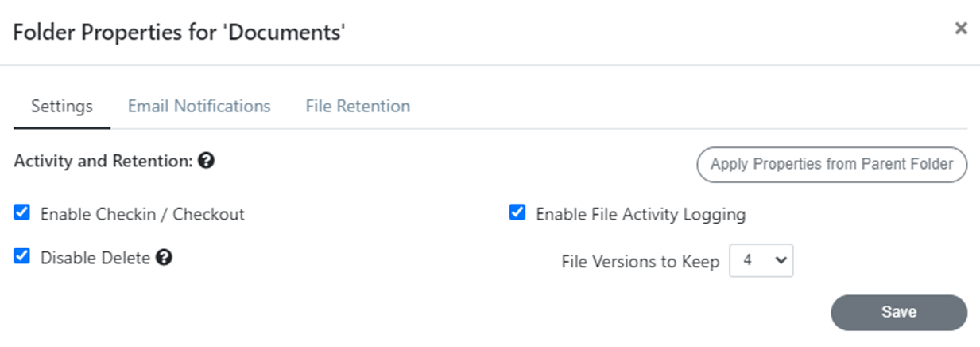This screenshot has width=980, height=347.
Task: Toggle the Enable File Activity Logging checkbox
Action: click(517, 212)
